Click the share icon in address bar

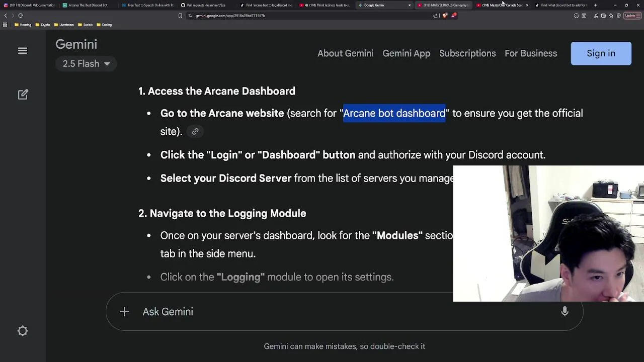[x=435, y=16]
